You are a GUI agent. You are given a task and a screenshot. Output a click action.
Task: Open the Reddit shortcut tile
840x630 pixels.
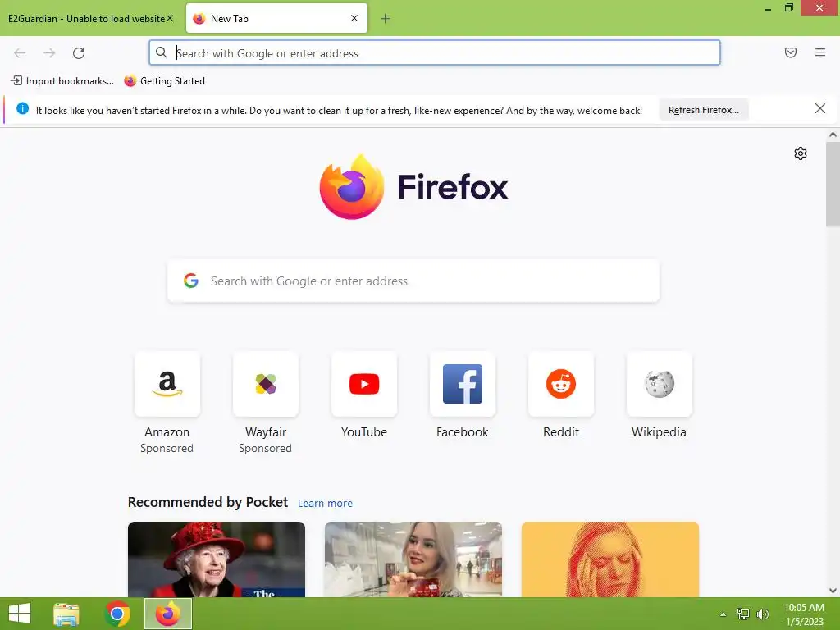[561, 384]
